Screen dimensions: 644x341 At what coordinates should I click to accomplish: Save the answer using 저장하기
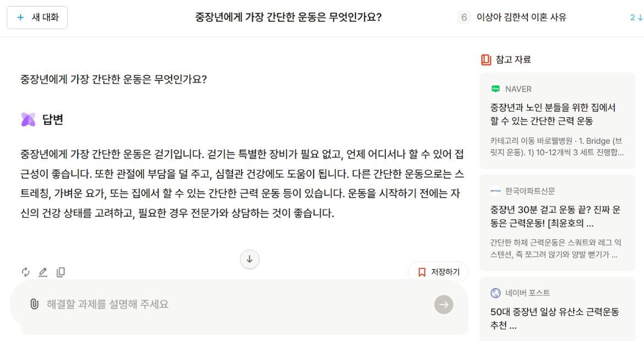click(438, 272)
